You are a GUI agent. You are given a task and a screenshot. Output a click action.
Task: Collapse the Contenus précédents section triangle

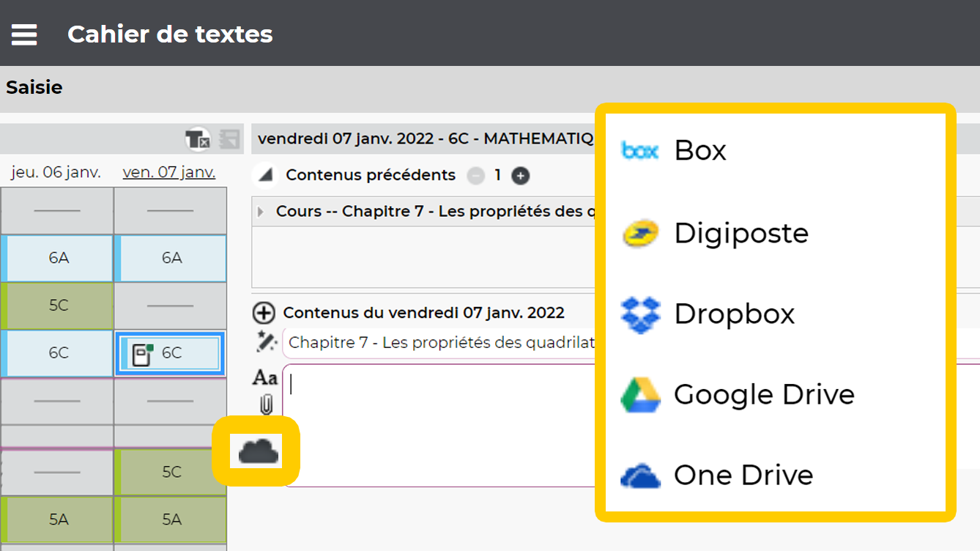[x=265, y=175]
